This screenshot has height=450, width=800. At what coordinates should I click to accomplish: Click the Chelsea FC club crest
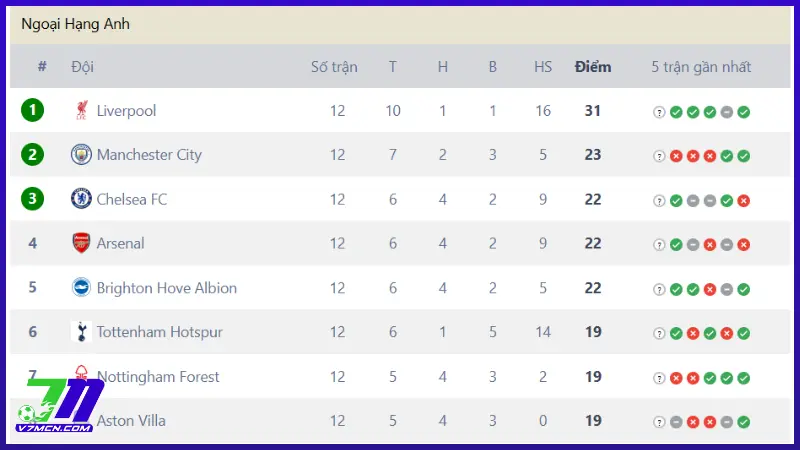point(81,199)
